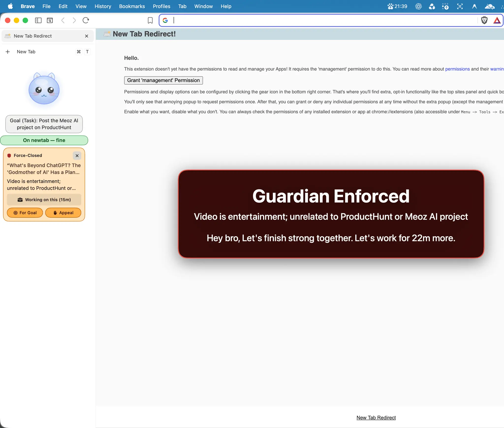Viewport: 504px width, 428px height.
Task: Go forward with the right arrow
Action: tap(74, 20)
